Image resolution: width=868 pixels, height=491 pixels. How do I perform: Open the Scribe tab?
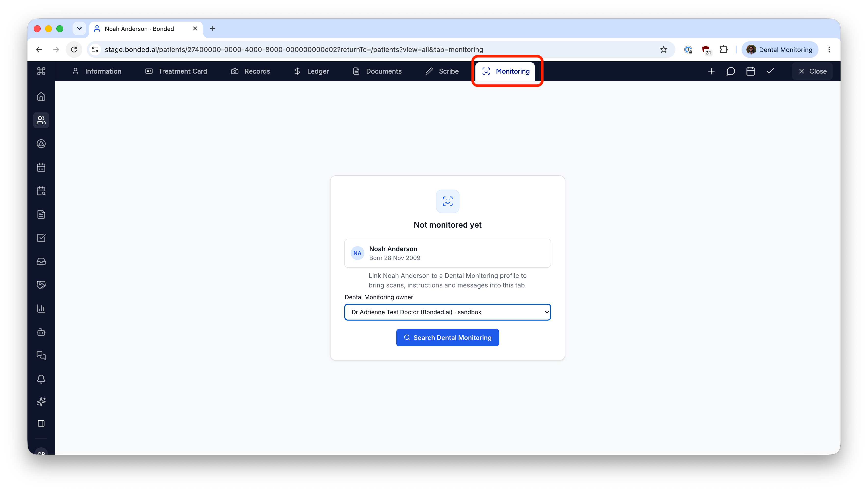(x=442, y=71)
